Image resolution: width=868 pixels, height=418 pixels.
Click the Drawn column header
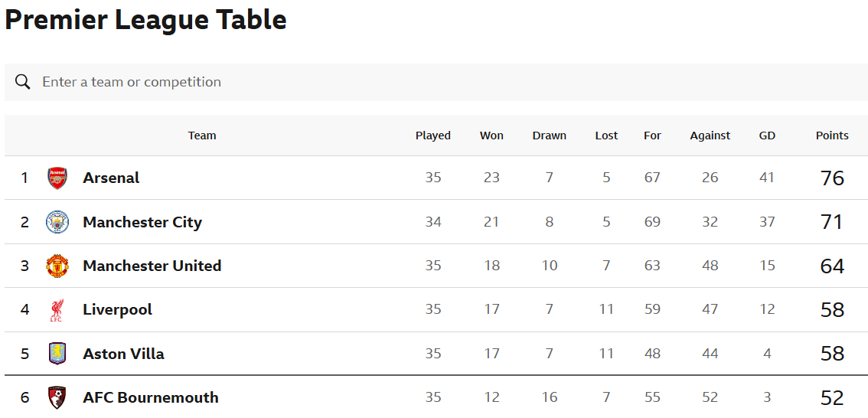click(549, 136)
